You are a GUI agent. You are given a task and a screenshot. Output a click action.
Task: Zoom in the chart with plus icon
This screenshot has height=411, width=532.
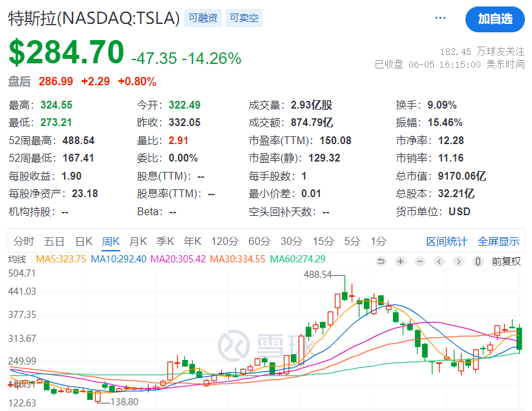click(x=400, y=261)
